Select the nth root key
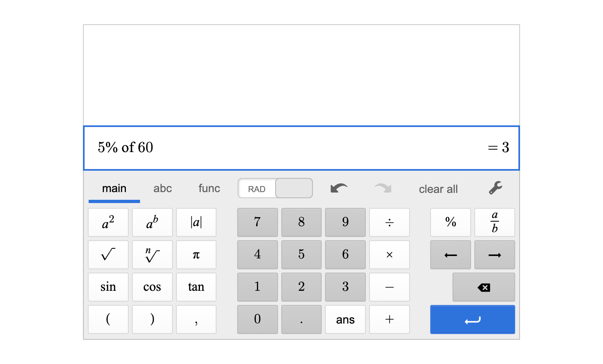This screenshot has width=603, height=364. [x=152, y=255]
